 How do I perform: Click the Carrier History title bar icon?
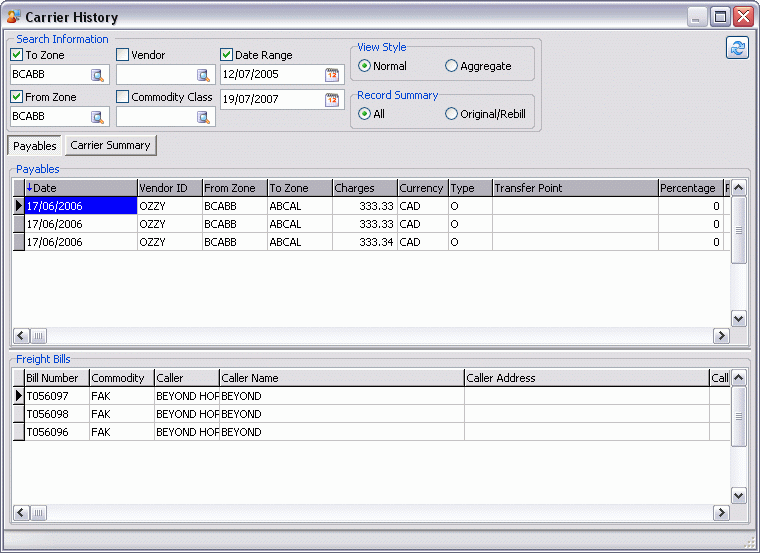click(13, 17)
